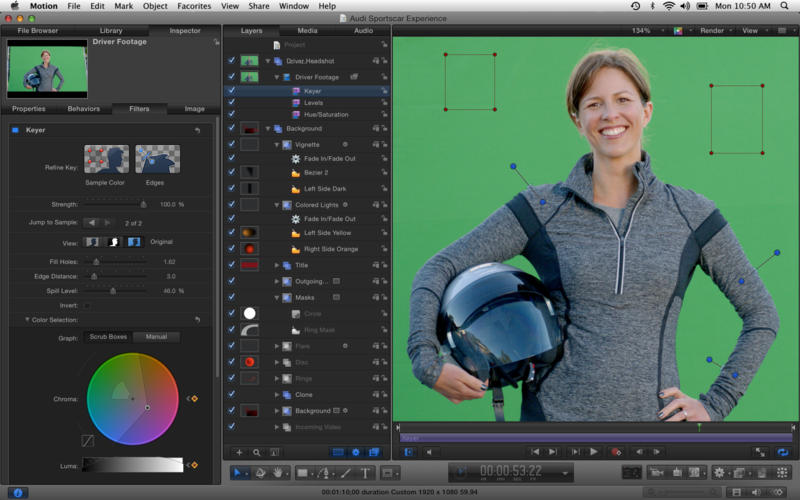Choose the Select/Transform arrow tool
This screenshot has height=500, width=800.
(x=238, y=473)
